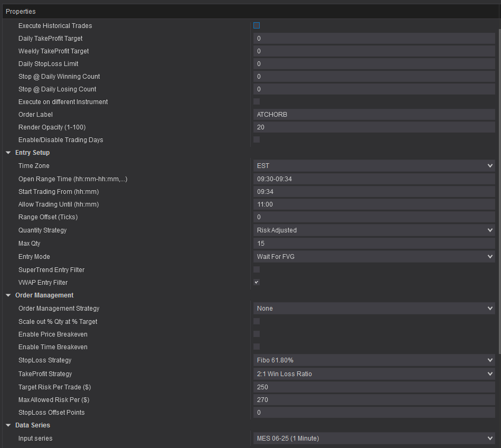Click the Max Qty field

coord(374,244)
